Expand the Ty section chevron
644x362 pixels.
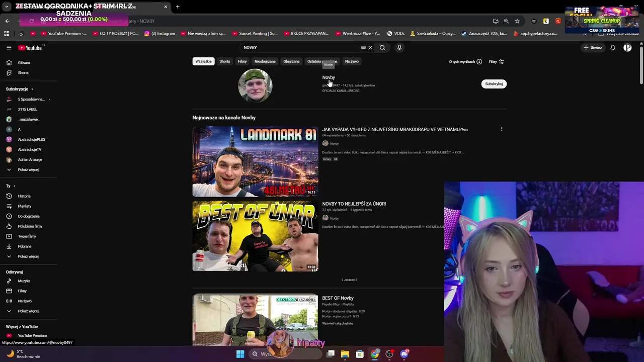point(14,186)
